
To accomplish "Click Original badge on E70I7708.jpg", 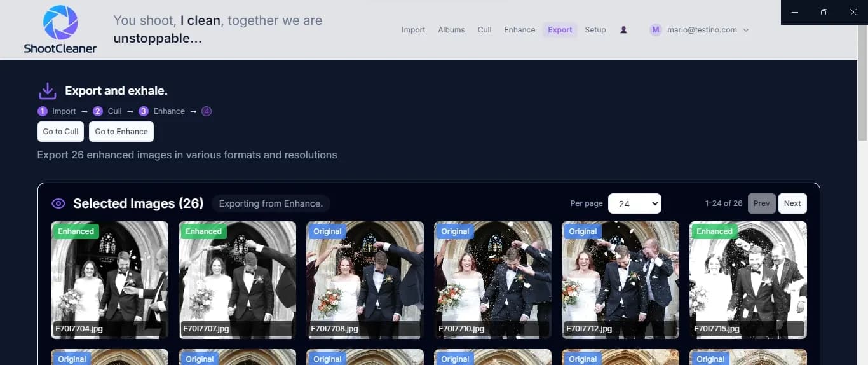I will pyautogui.click(x=328, y=231).
